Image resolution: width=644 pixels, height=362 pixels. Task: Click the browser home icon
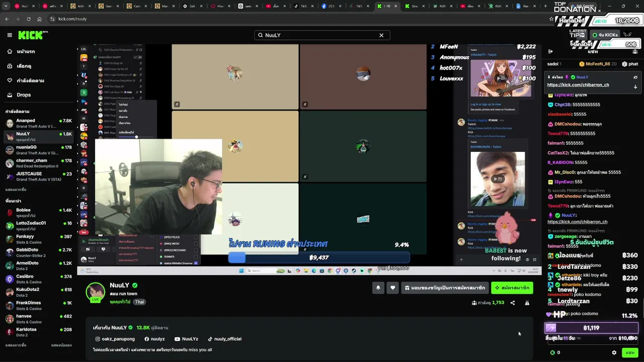[39, 19]
